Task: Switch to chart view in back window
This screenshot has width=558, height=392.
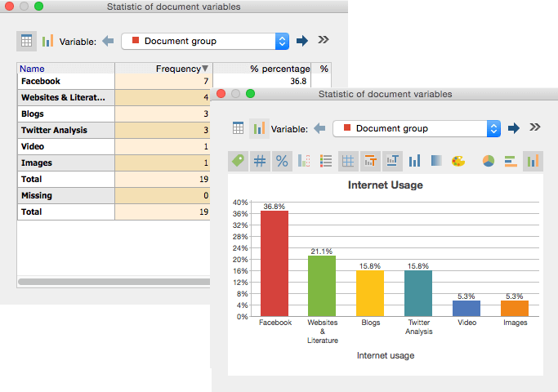Action: tap(47, 40)
